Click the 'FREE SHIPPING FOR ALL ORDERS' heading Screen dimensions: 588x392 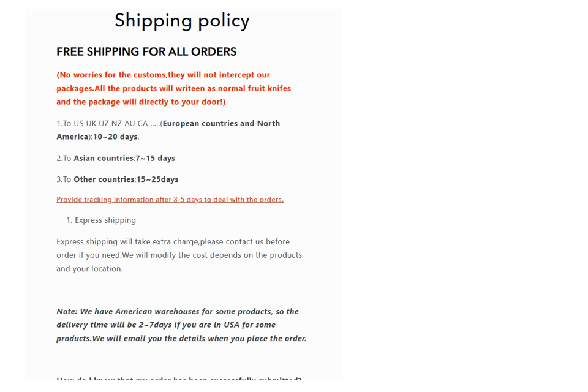click(146, 52)
